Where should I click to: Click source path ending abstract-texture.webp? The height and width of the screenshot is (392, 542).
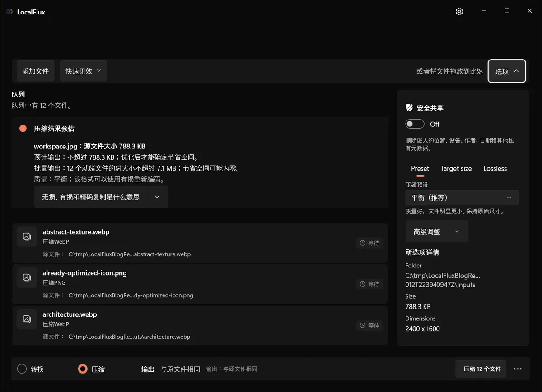pos(130,254)
